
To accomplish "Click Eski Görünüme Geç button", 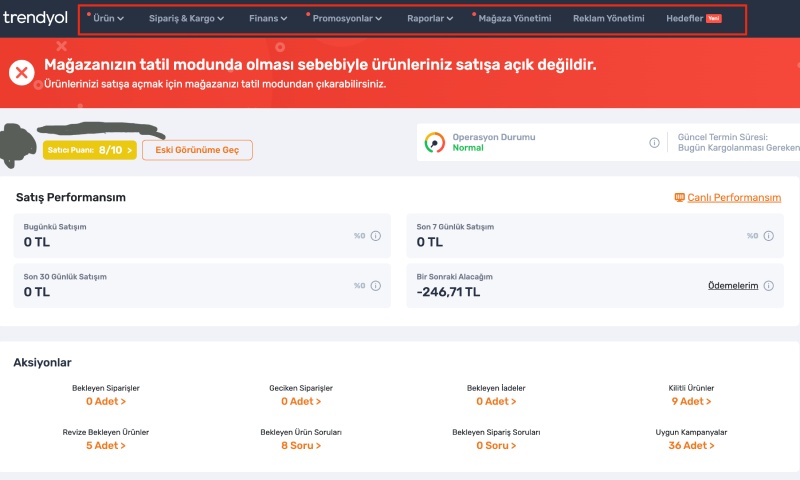I will [197, 150].
